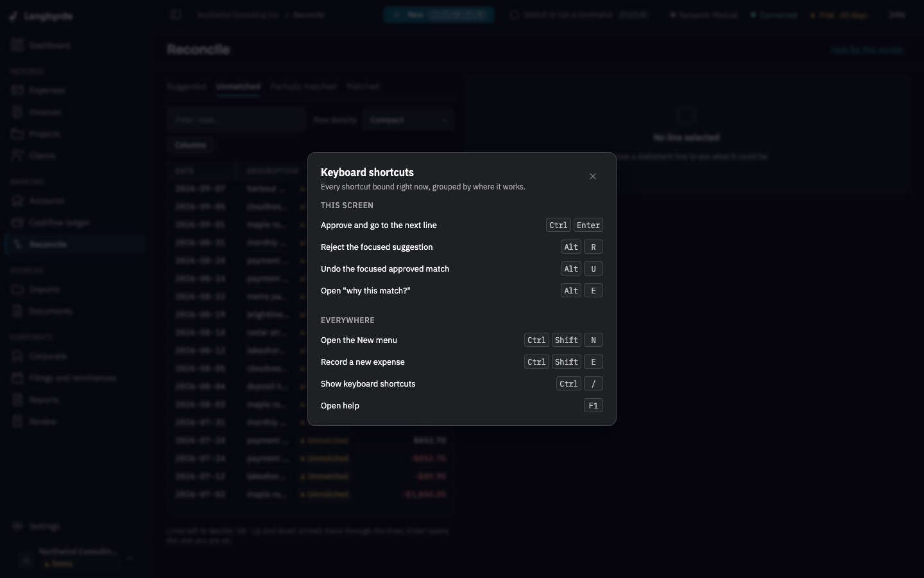
Task: Close the Keyboard shortcuts dialog
Action: (593, 177)
